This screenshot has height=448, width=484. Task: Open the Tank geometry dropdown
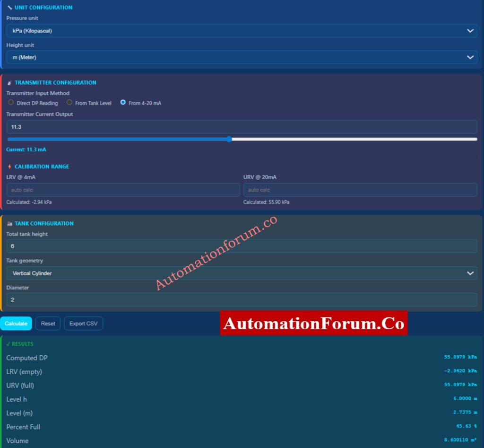pyautogui.click(x=242, y=273)
